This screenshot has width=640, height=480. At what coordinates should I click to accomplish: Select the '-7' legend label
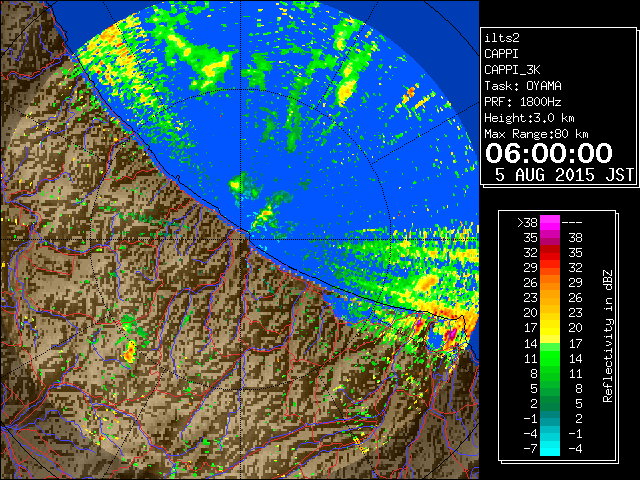(530, 449)
